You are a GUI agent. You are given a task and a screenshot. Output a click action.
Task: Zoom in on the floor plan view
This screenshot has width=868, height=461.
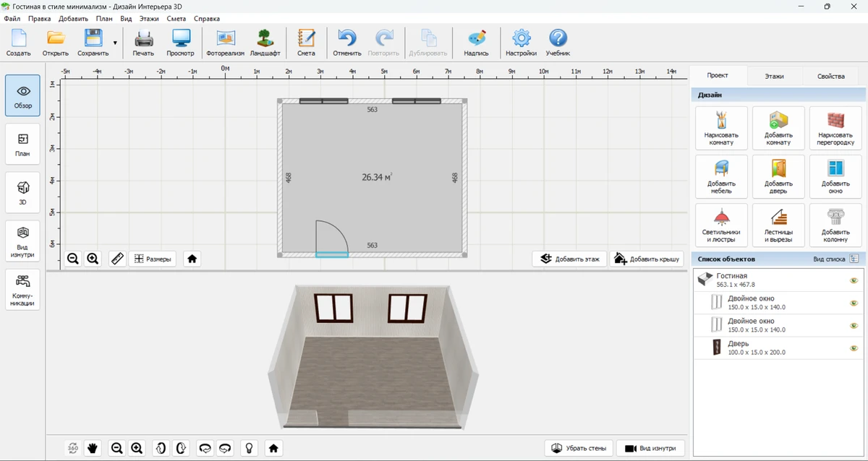click(x=93, y=259)
